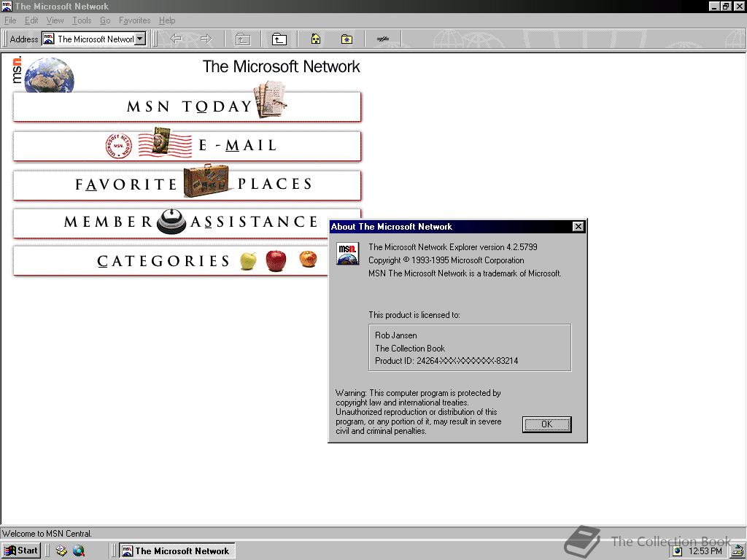Image resolution: width=747 pixels, height=560 pixels.
Task: Open the E-MAIL banner
Action: [x=187, y=146]
